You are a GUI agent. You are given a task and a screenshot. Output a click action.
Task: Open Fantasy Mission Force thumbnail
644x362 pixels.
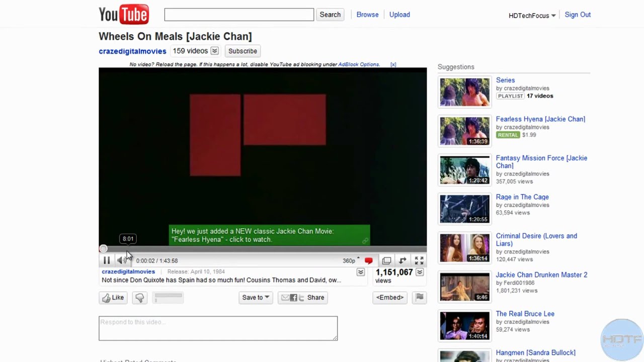point(464,170)
